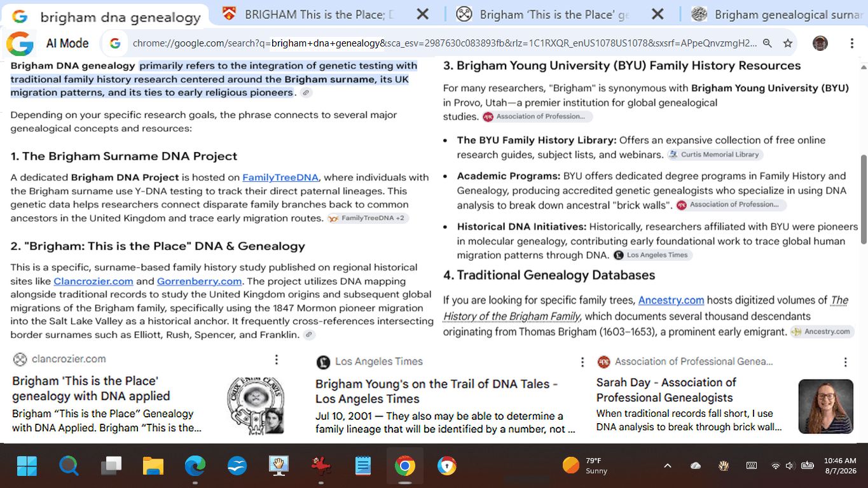Screen dimensions: 868x488
Task: Bookmark this page with the star icon
Action: click(x=788, y=43)
